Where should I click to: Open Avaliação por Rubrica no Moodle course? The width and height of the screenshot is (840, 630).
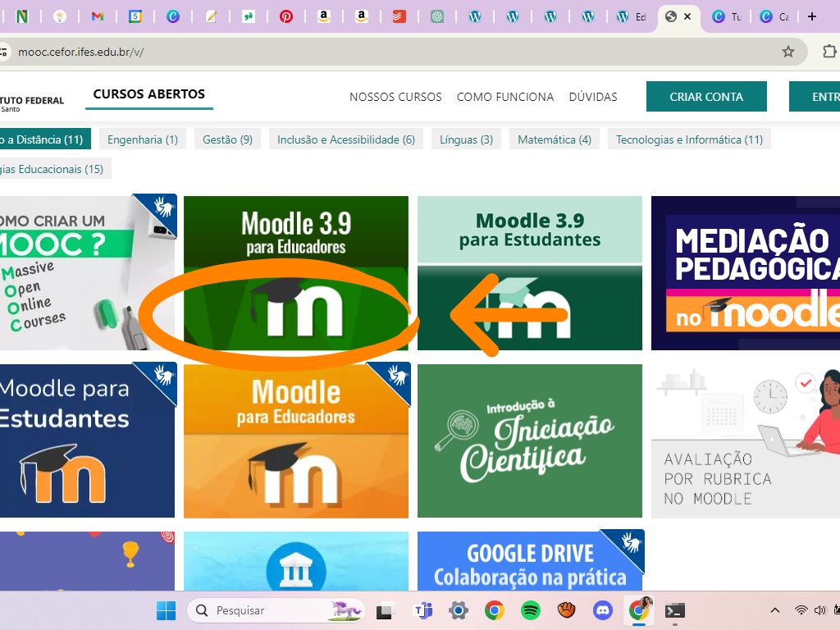pyautogui.click(x=746, y=441)
